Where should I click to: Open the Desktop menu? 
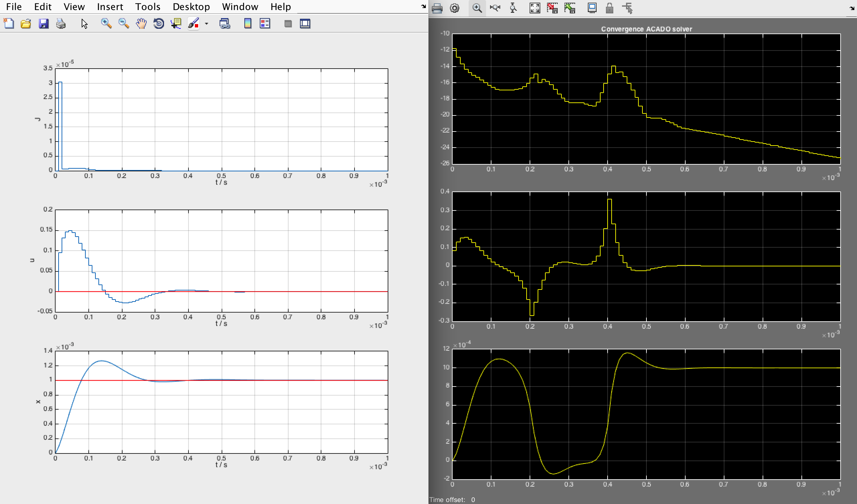coord(191,6)
